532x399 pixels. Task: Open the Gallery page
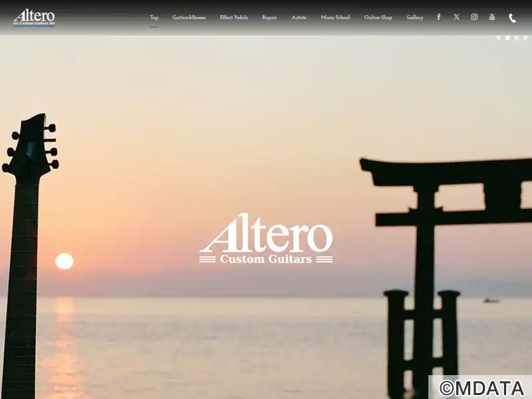click(x=415, y=17)
